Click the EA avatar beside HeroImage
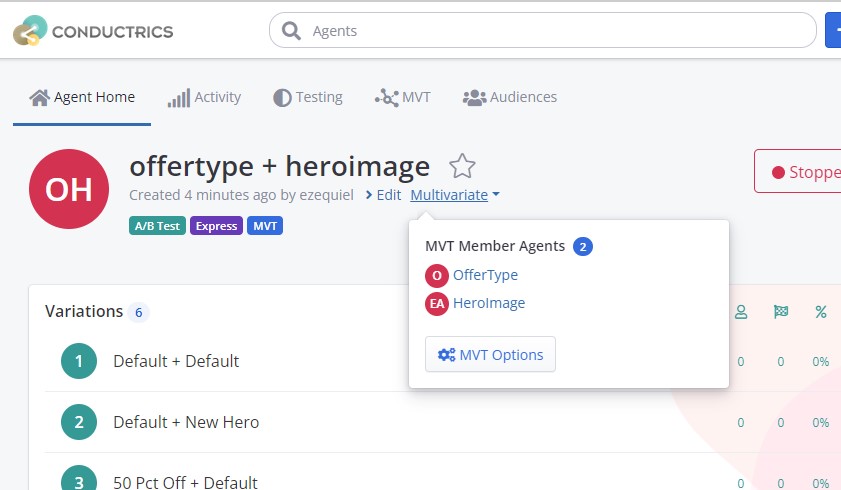Viewport: 841px width, 490px height. pos(437,304)
